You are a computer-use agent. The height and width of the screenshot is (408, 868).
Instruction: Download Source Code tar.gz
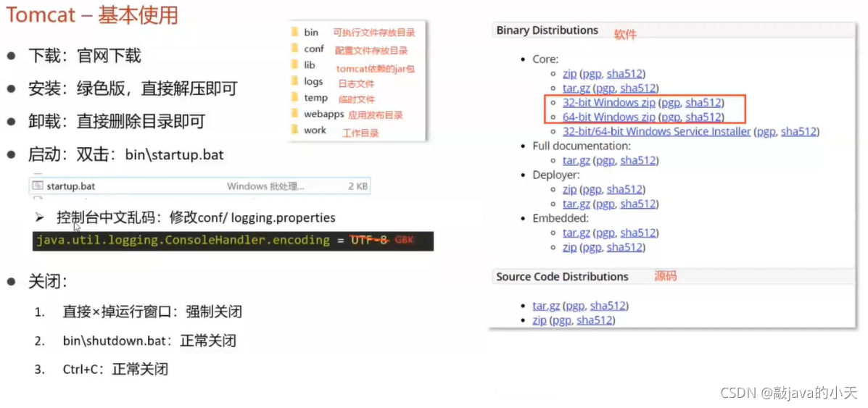coord(546,306)
